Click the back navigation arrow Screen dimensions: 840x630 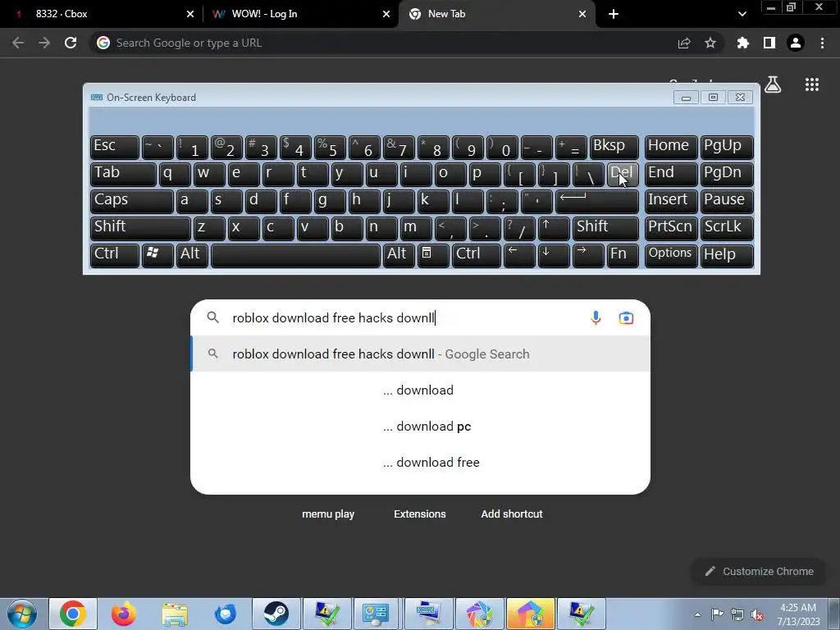click(18, 43)
